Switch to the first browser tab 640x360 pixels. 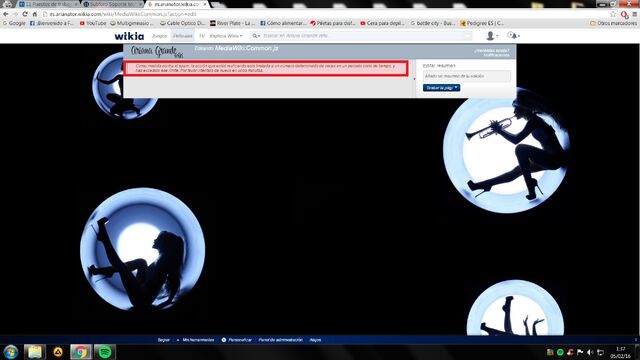(x=48, y=4)
